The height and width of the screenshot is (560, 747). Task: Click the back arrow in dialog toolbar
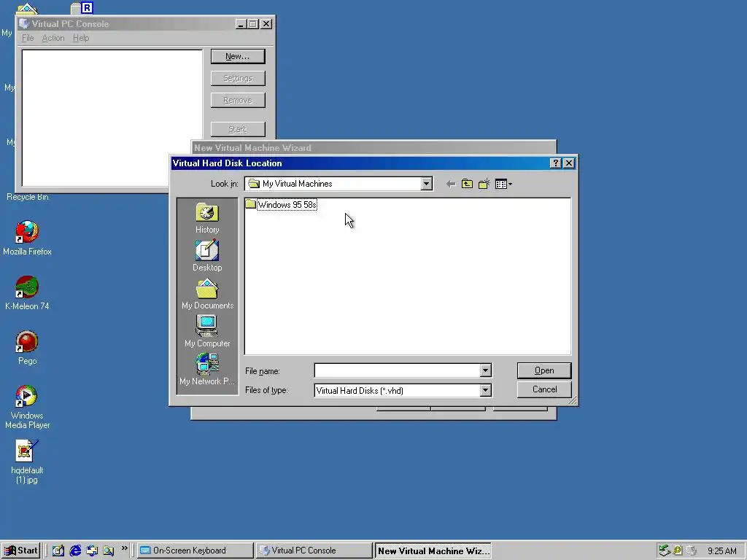pos(451,184)
